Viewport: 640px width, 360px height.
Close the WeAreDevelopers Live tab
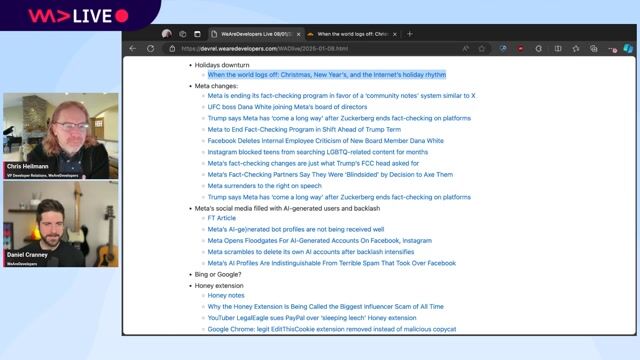coord(298,34)
